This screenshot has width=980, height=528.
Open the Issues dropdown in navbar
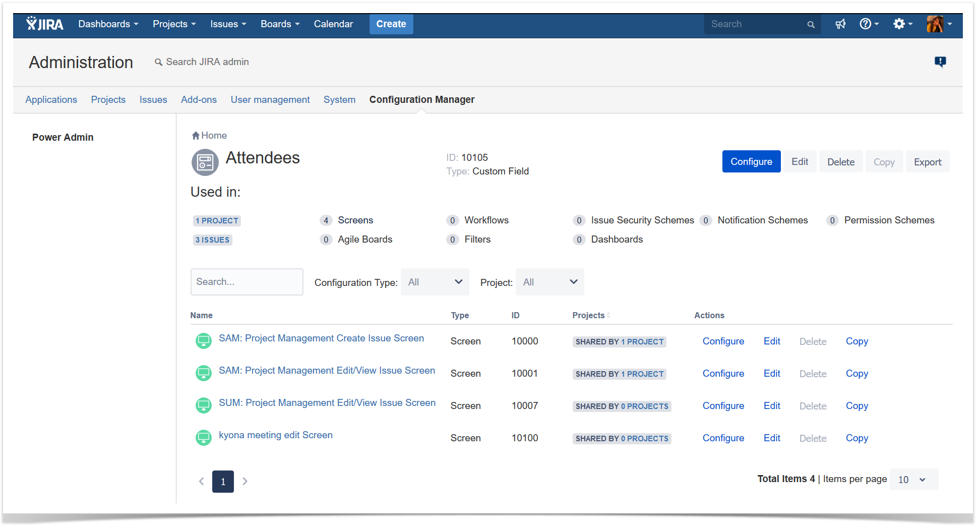pos(228,24)
